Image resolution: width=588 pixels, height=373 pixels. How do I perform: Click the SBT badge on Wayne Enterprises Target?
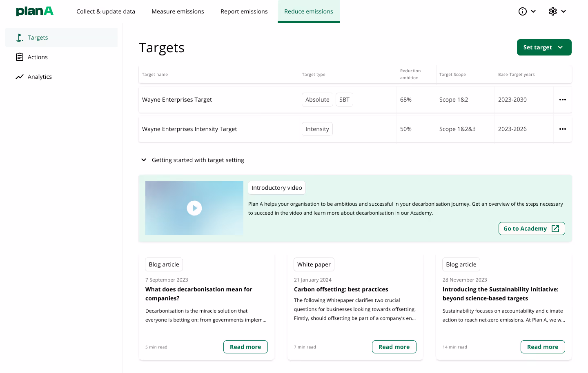(x=344, y=99)
